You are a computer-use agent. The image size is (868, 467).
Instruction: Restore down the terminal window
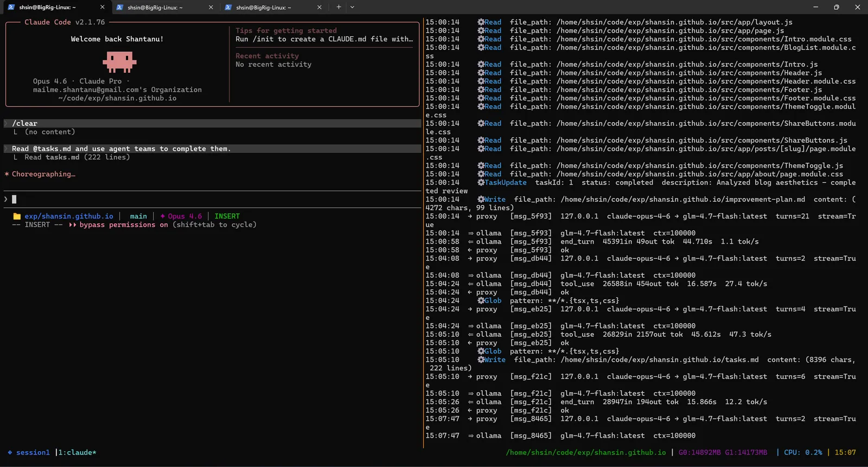click(x=836, y=7)
